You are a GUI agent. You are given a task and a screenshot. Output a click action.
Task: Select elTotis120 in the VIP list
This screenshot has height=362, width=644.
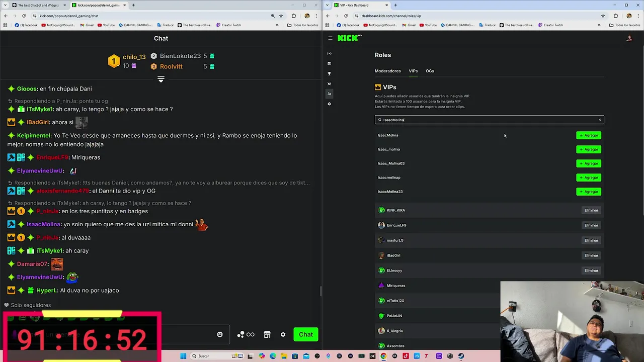[x=395, y=301]
